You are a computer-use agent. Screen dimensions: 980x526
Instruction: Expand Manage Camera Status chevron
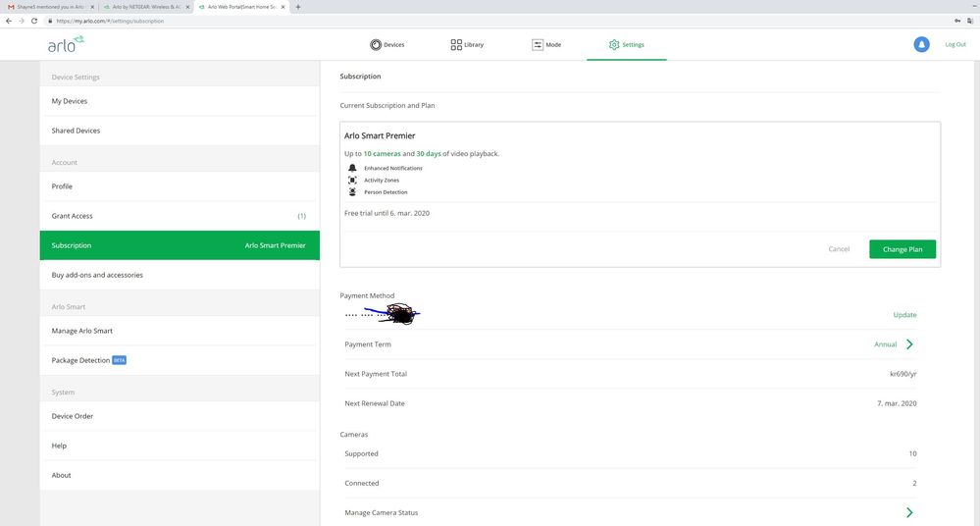(909, 513)
